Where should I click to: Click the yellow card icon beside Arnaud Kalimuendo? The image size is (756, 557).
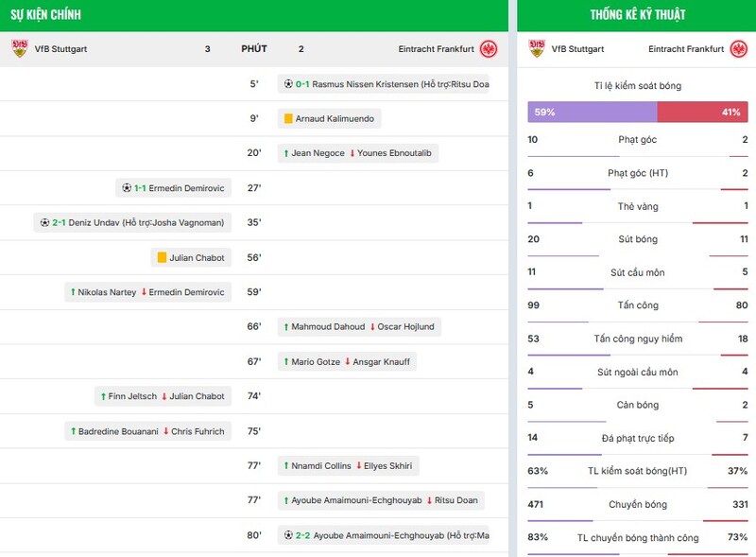click(287, 119)
